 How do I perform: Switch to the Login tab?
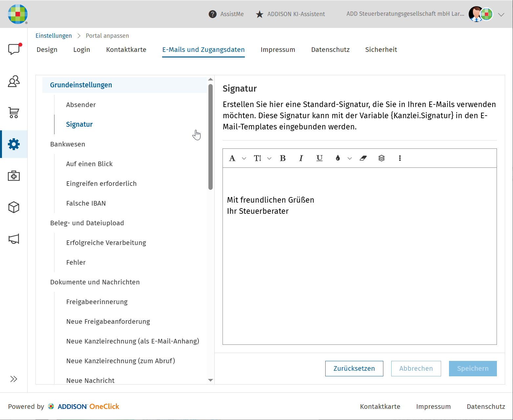pos(82,50)
